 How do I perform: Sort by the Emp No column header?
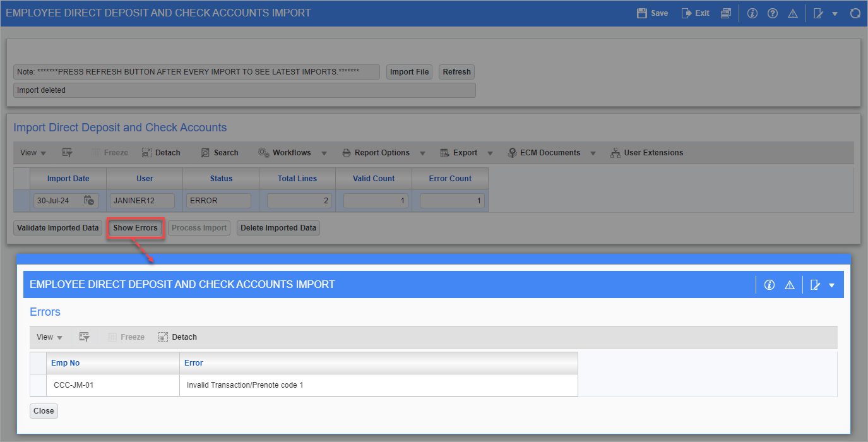[65, 362]
